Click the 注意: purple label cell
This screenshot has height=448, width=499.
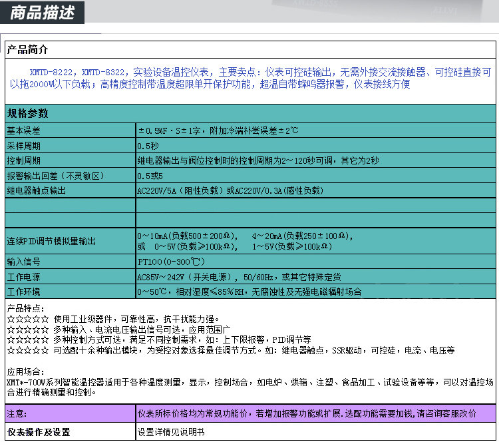coord(71,413)
